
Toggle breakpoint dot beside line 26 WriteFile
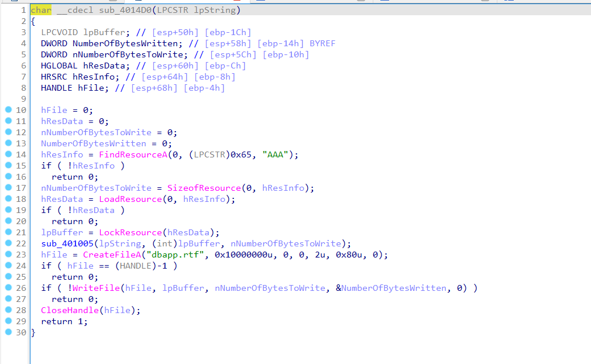coord(8,288)
